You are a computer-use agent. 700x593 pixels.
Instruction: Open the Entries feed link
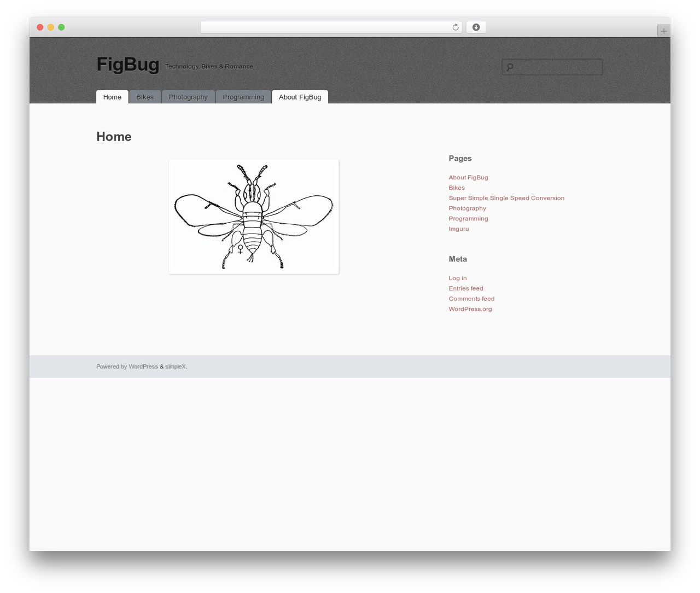coord(466,288)
